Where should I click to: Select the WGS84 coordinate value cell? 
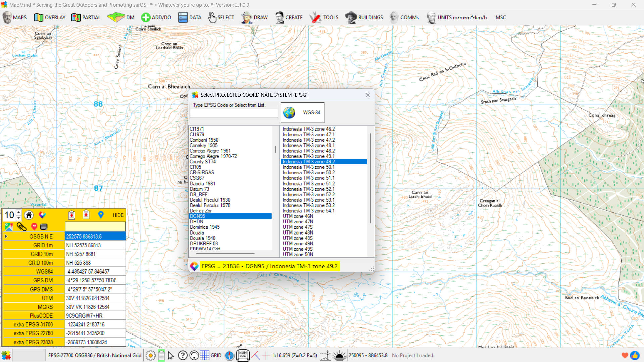pos(95,272)
